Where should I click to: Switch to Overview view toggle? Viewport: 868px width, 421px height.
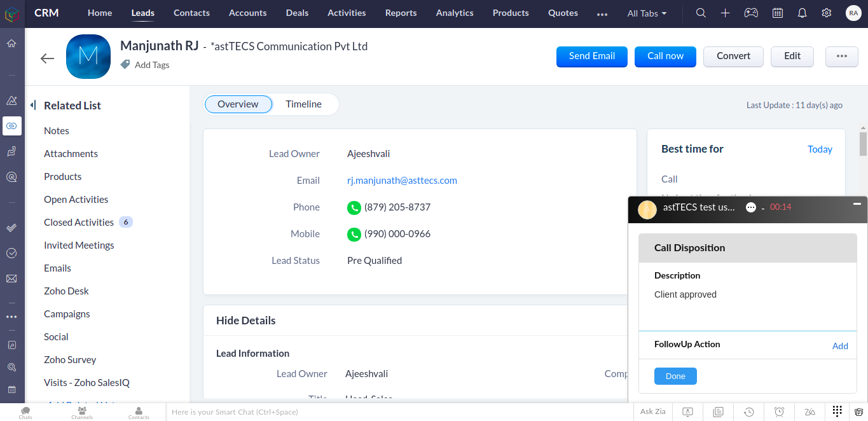(238, 104)
